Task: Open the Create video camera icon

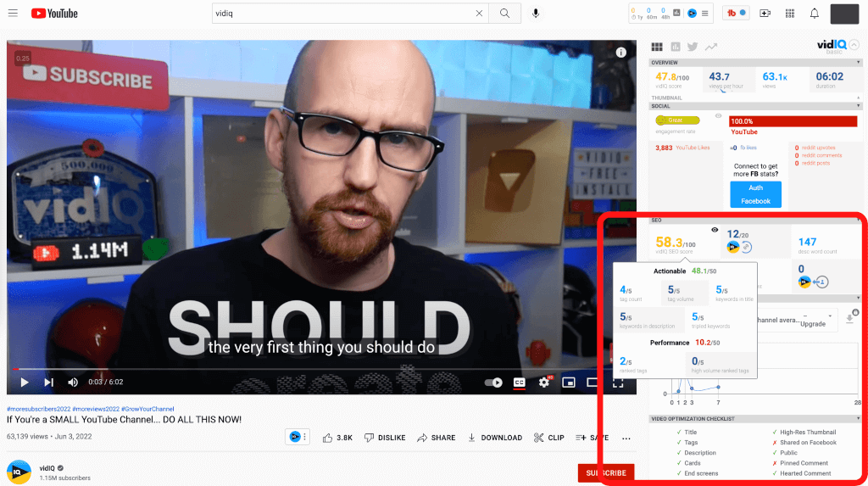Action: 765,14
